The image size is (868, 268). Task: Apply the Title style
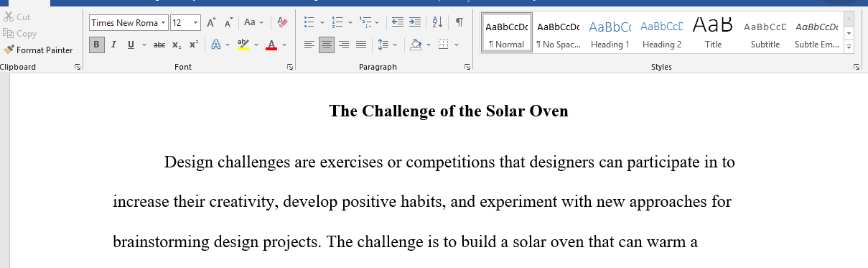(x=713, y=33)
